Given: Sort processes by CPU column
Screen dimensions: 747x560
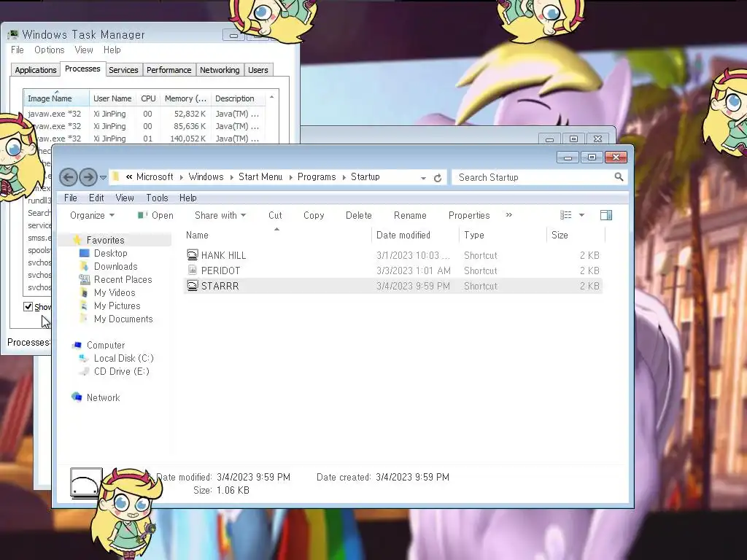Looking at the screenshot, I should (148, 98).
